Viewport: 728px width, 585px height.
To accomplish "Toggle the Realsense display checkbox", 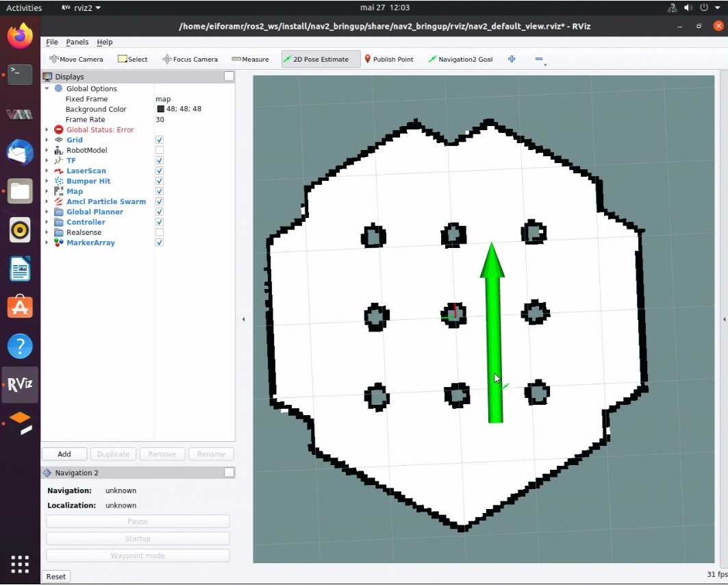I will point(160,232).
